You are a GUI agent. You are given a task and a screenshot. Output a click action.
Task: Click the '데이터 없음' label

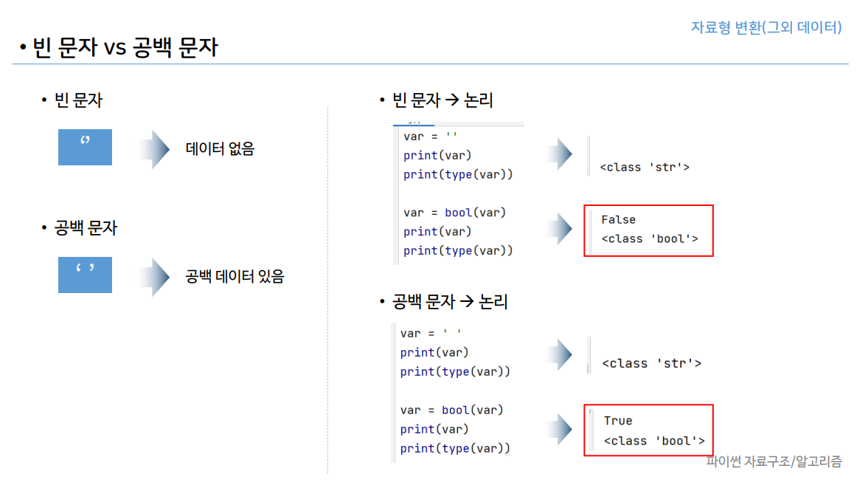click(220, 148)
